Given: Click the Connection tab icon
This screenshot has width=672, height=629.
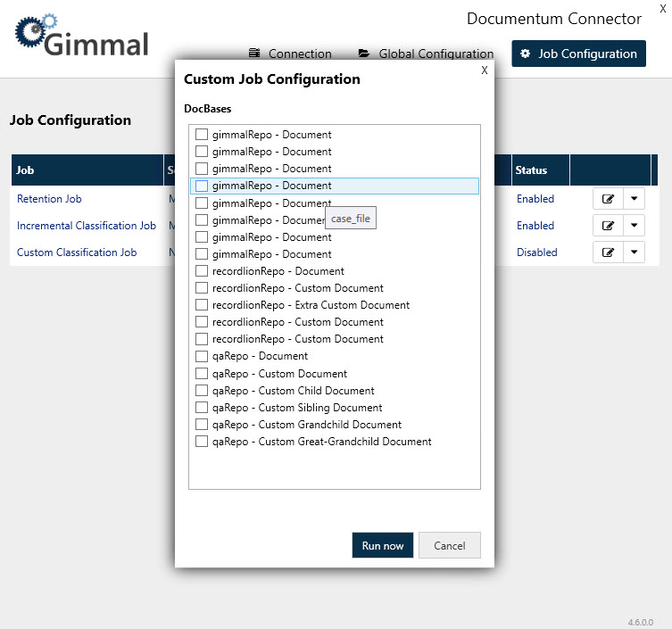Looking at the screenshot, I should tap(254, 54).
